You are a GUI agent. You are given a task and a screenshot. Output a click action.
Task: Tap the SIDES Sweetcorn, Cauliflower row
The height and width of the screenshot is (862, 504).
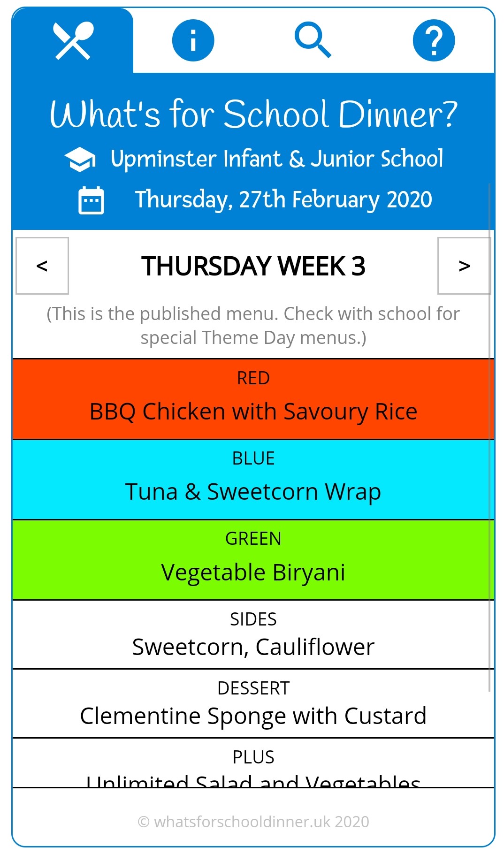coord(253,634)
